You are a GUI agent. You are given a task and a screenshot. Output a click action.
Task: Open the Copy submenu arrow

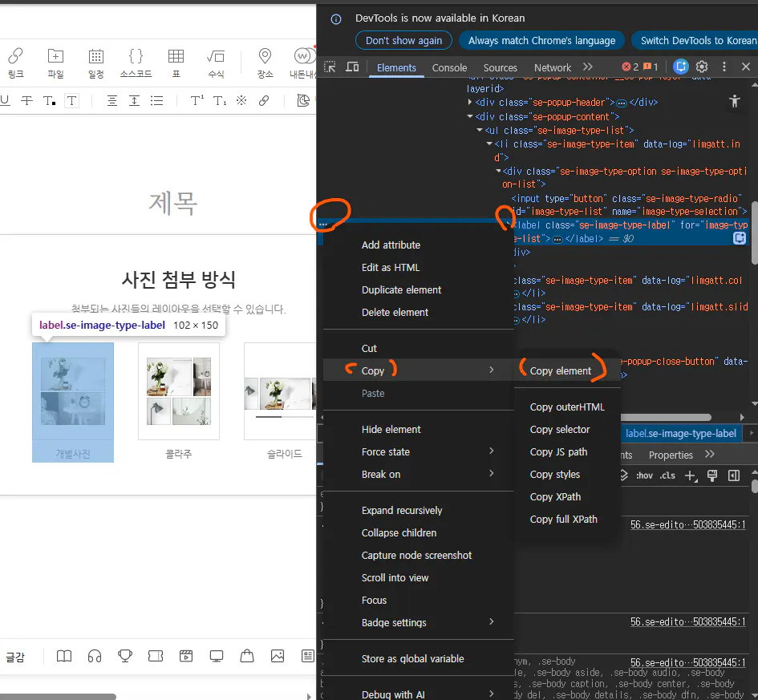[x=491, y=370]
